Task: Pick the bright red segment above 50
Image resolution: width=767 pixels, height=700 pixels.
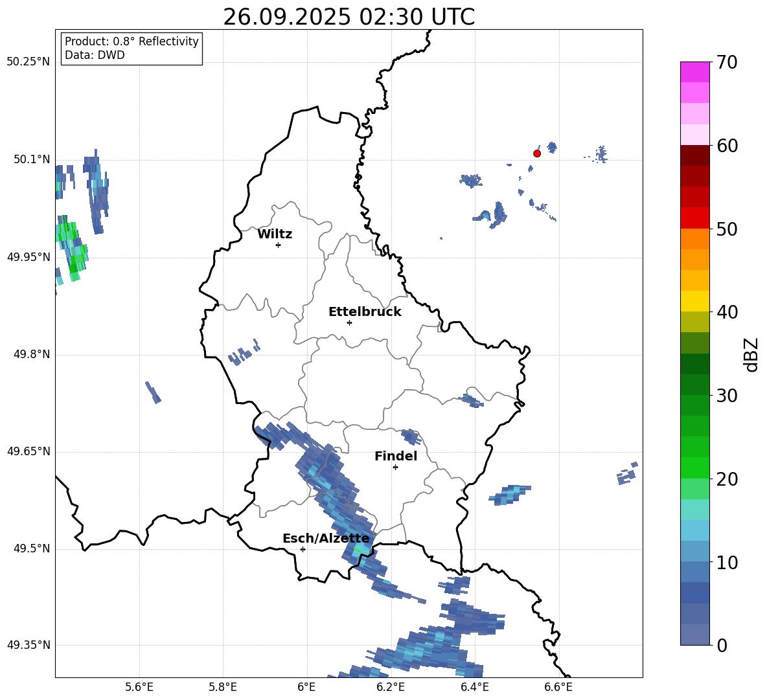Action: (694, 218)
